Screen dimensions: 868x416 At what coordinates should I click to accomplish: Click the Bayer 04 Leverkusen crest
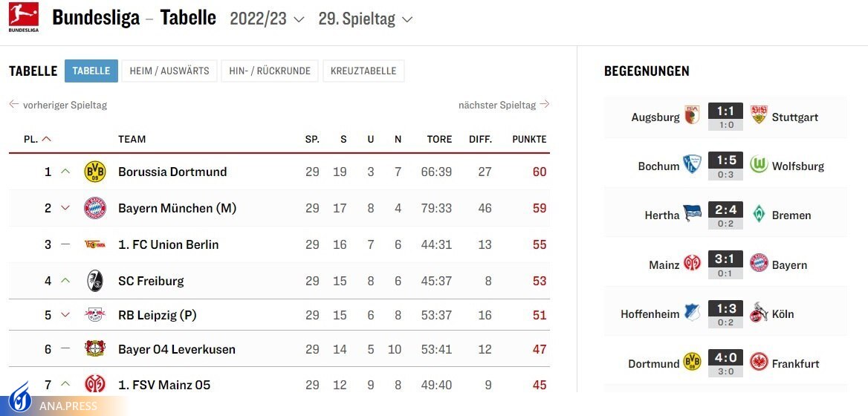click(95, 349)
